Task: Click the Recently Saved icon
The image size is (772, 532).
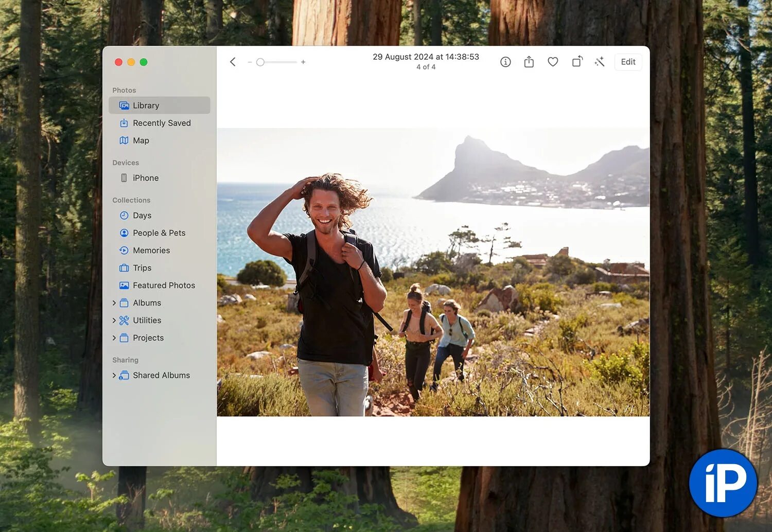Action: click(x=124, y=123)
